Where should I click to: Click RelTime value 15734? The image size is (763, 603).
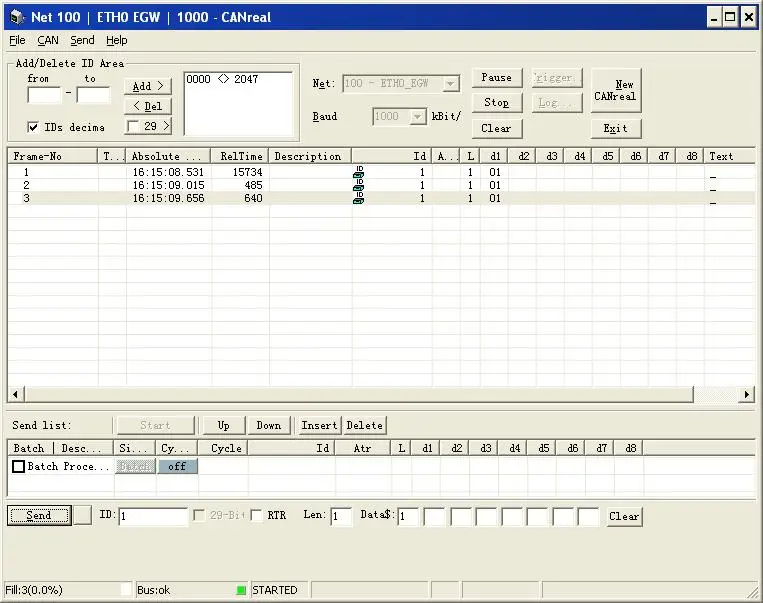click(247, 172)
